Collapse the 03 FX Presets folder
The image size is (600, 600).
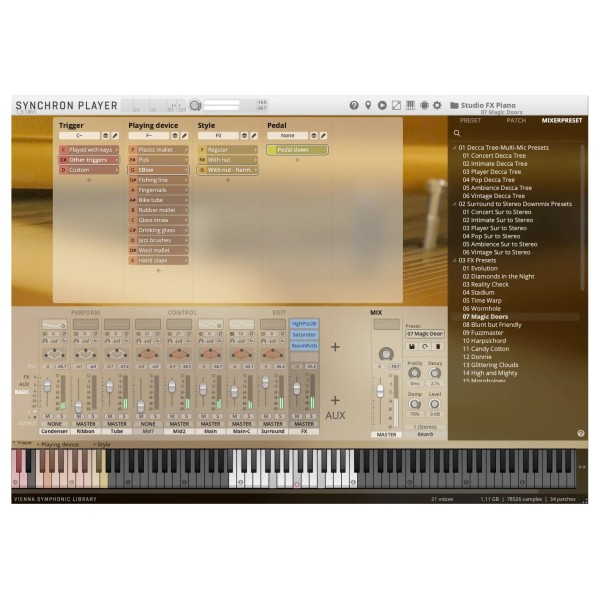pos(454,260)
